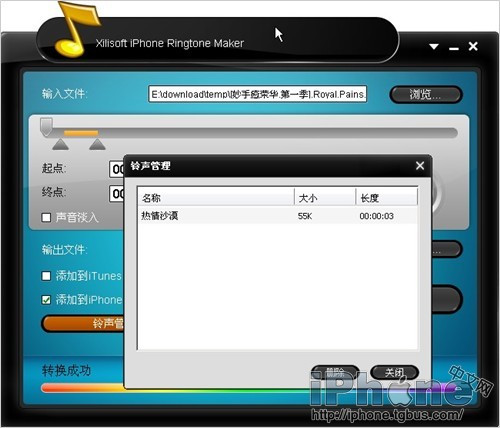Click the 浏览 browse button

click(426, 95)
